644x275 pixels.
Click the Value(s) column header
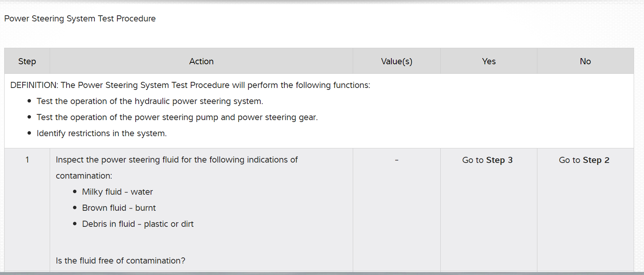[396, 61]
